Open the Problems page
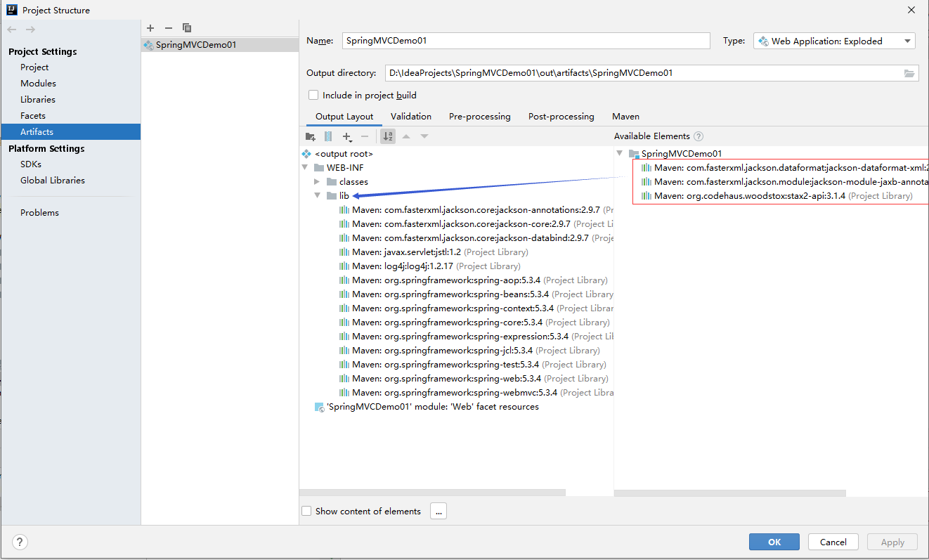 [x=39, y=213]
